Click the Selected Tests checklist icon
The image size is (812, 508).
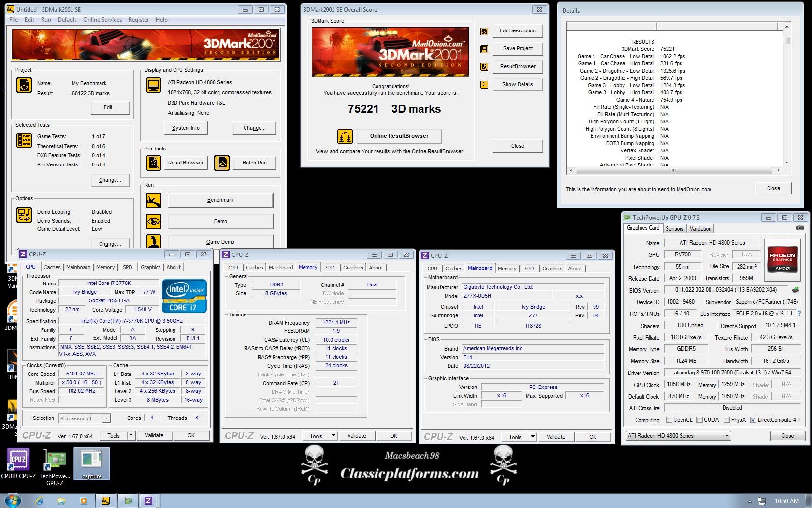tap(24, 140)
